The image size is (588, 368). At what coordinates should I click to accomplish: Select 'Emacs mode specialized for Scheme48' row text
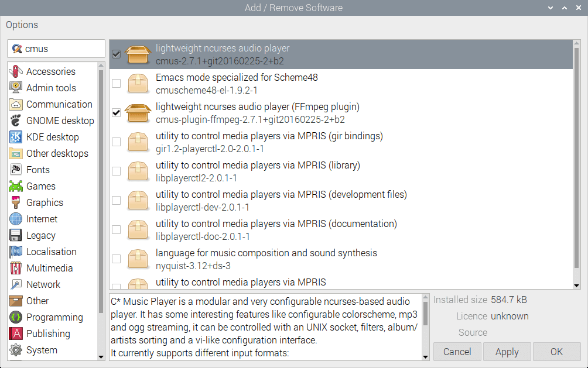click(x=237, y=78)
